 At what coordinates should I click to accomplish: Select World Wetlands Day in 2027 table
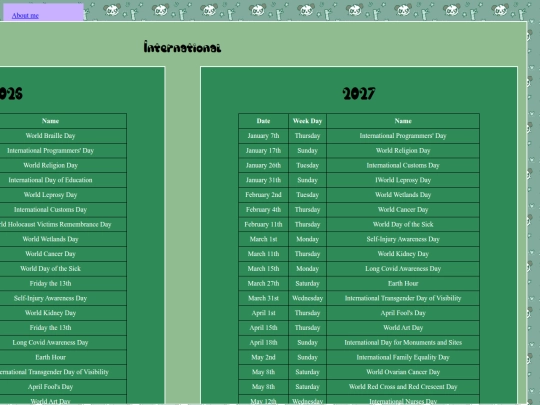coord(403,195)
